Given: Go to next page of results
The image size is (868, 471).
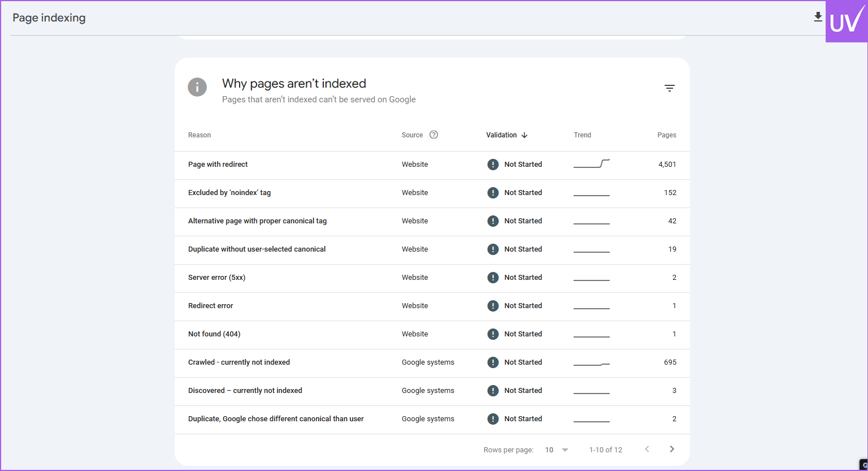Looking at the screenshot, I should click(672, 449).
